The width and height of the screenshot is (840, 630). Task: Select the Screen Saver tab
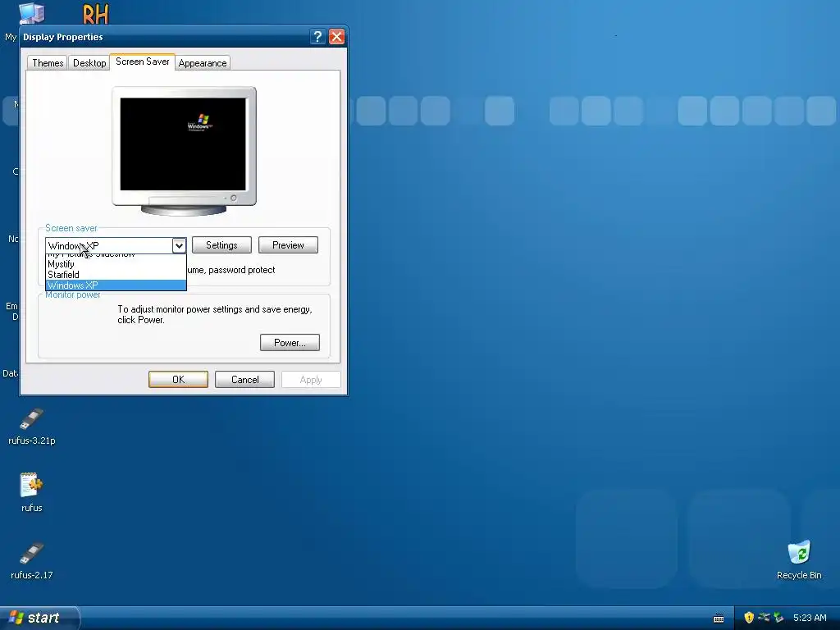[x=143, y=62]
